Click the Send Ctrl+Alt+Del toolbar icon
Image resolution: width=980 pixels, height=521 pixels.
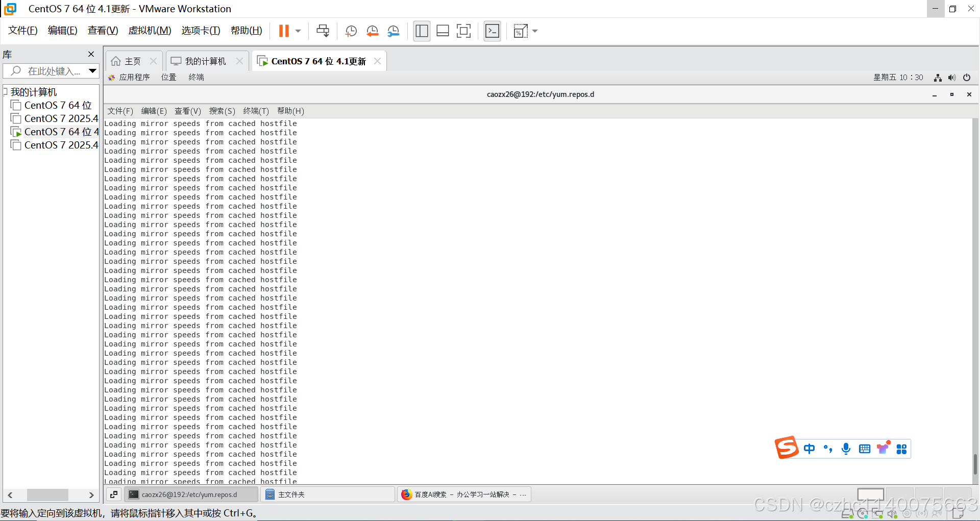[x=323, y=31]
